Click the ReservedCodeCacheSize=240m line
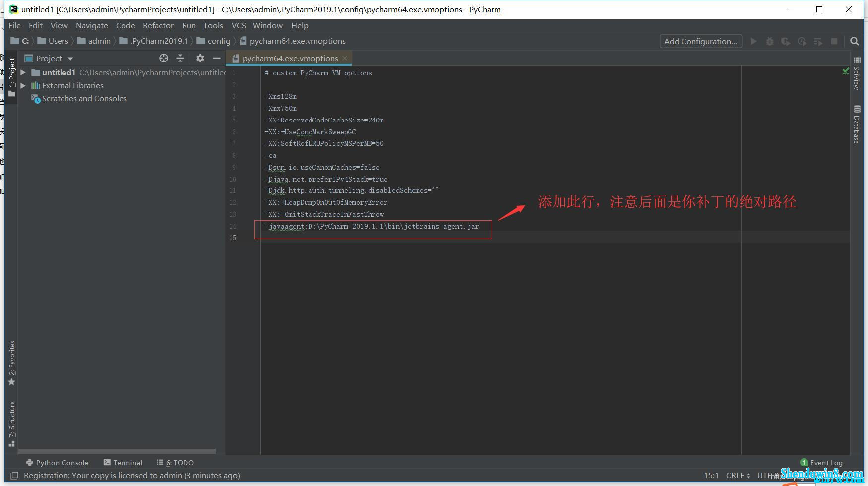 click(324, 120)
